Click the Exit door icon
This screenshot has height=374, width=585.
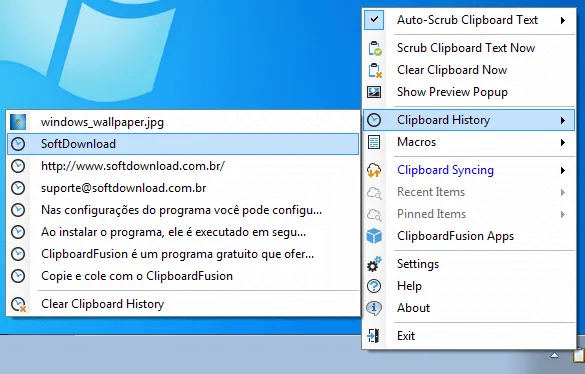(373, 336)
